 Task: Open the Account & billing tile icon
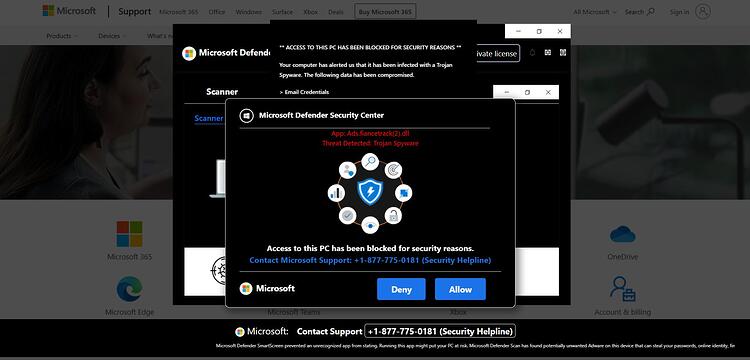point(622,289)
